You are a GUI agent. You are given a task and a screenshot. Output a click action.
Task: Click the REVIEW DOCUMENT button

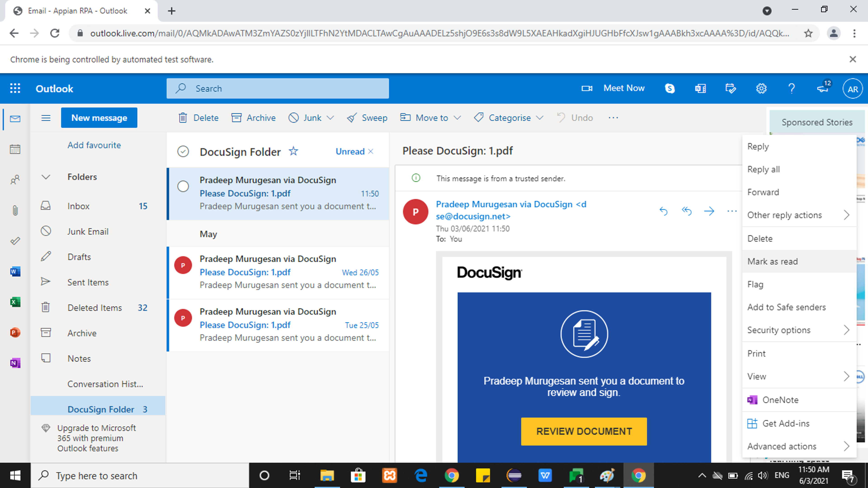click(x=584, y=431)
